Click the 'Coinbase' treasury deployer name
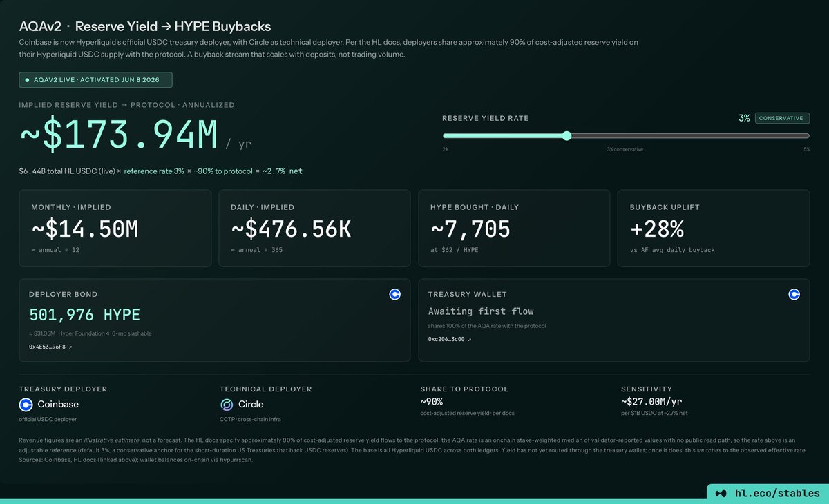The image size is (829, 504). tap(58, 405)
